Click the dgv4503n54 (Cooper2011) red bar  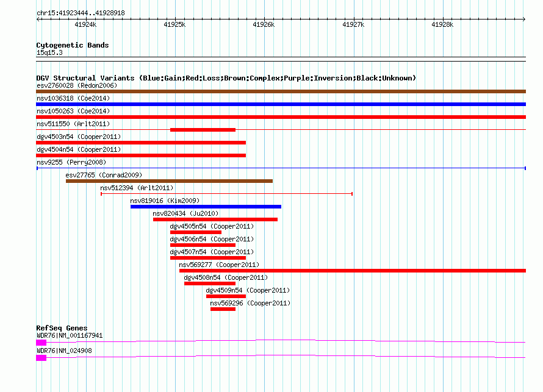click(x=141, y=143)
